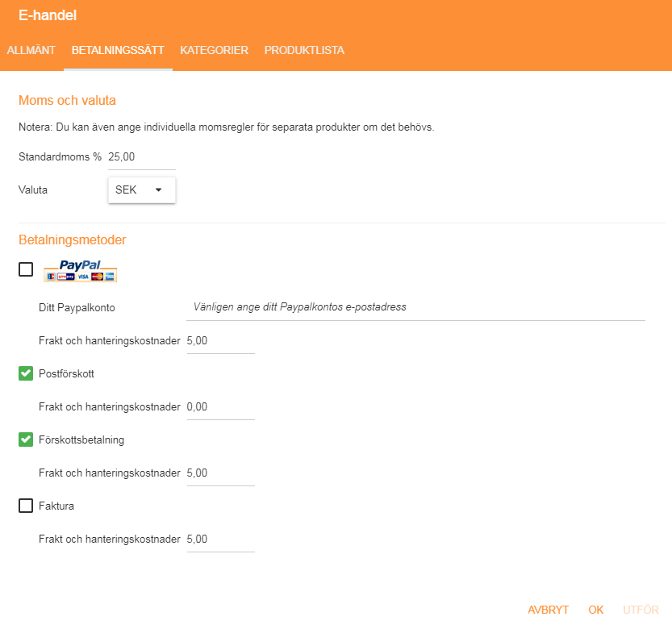Edit Förskottsbetalning shipping cost field
Screen dimensions: 672x629
221,473
